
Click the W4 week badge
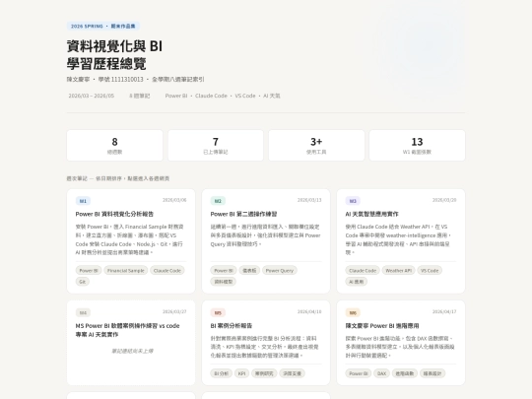83,312
